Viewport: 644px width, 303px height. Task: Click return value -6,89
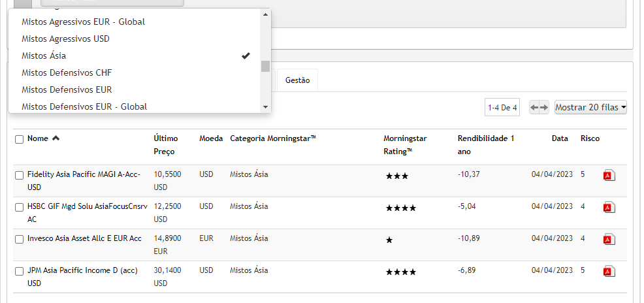point(467,270)
